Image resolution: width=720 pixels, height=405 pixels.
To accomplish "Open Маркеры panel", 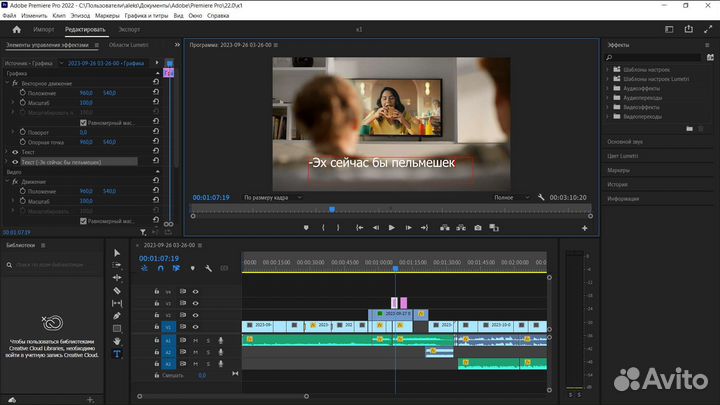I will point(619,170).
